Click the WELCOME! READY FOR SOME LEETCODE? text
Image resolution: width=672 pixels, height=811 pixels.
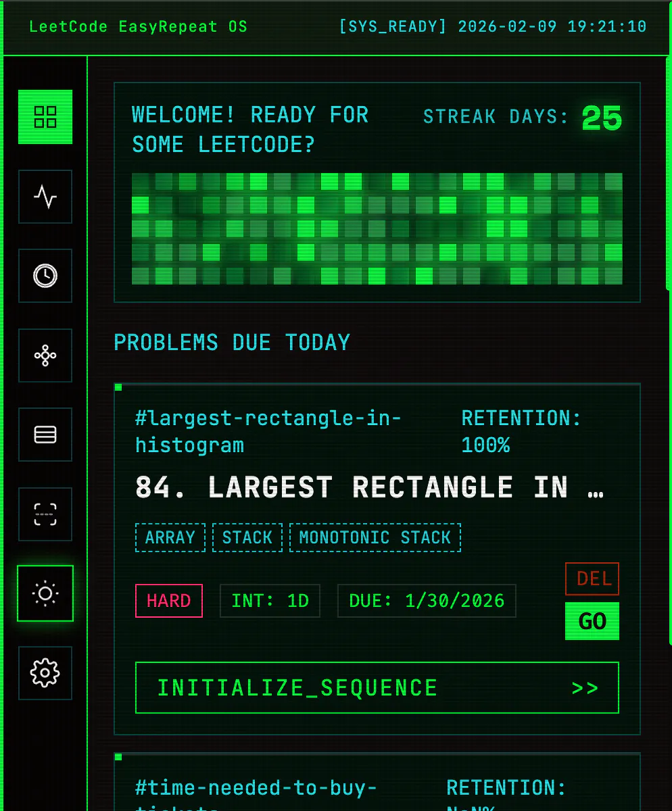click(x=250, y=130)
